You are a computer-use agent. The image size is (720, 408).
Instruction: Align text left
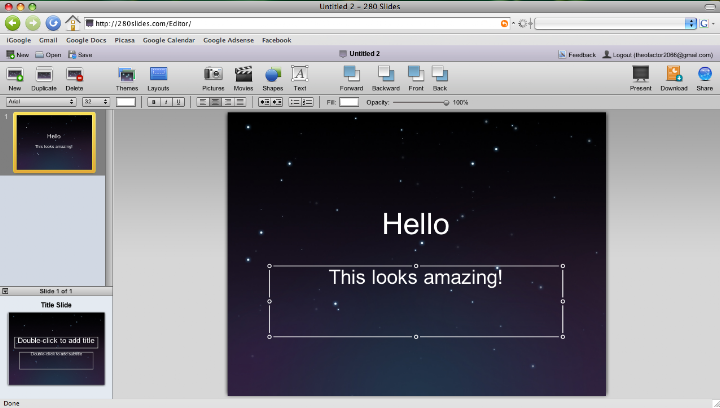[202, 102]
